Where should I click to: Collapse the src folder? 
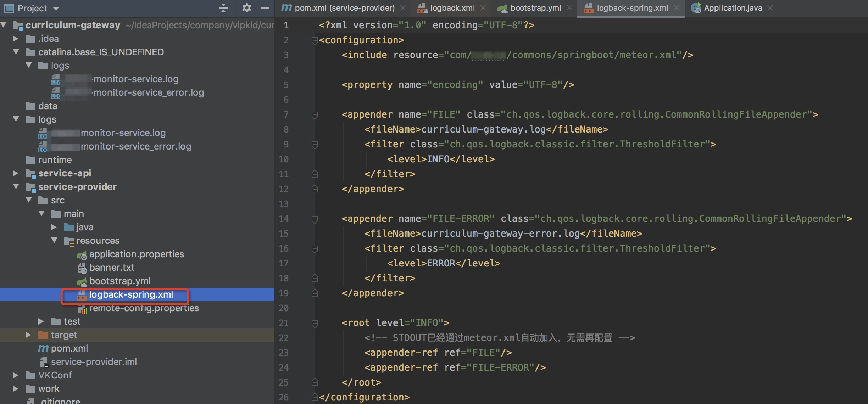pos(29,200)
